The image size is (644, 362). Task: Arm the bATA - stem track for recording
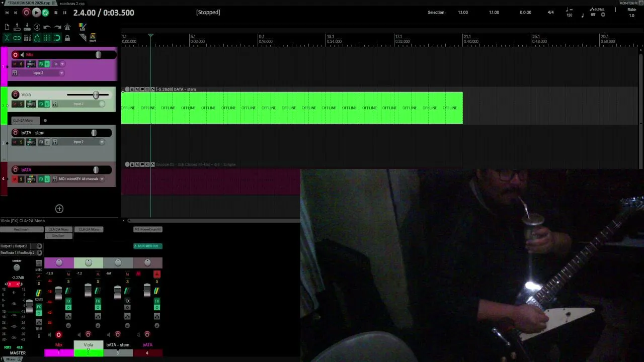click(x=16, y=133)
